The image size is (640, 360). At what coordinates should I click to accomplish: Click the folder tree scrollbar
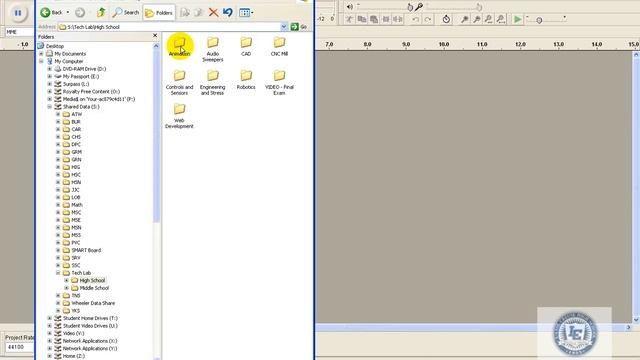tap(156, 135)
